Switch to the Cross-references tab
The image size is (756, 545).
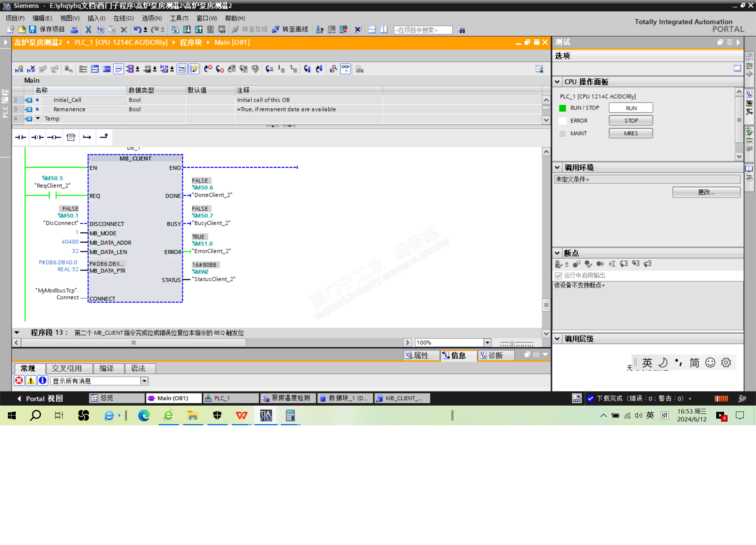[x=67, y=368]
